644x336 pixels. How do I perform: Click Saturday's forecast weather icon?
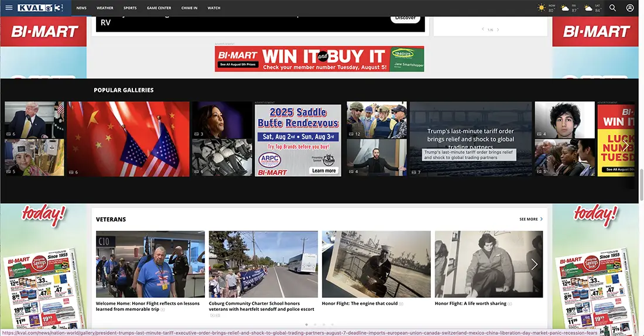[x=588, y=8]
